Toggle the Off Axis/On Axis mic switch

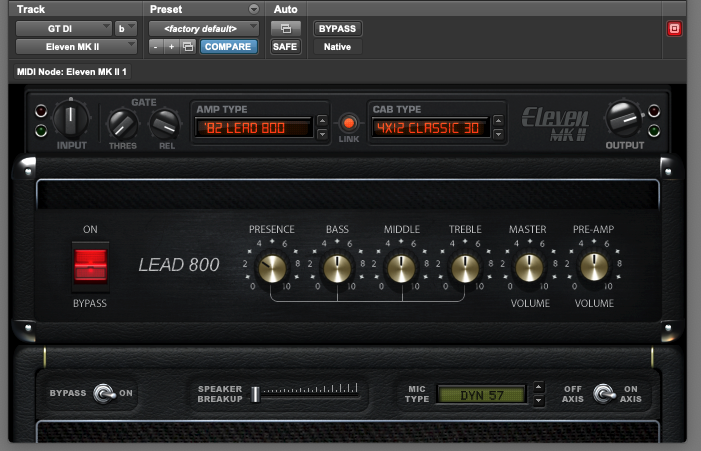(x=604, y=393)
